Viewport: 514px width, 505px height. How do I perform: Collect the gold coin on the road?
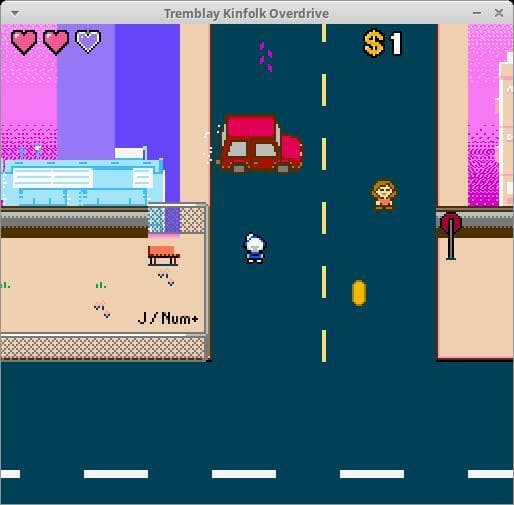[x=359, y=293]
